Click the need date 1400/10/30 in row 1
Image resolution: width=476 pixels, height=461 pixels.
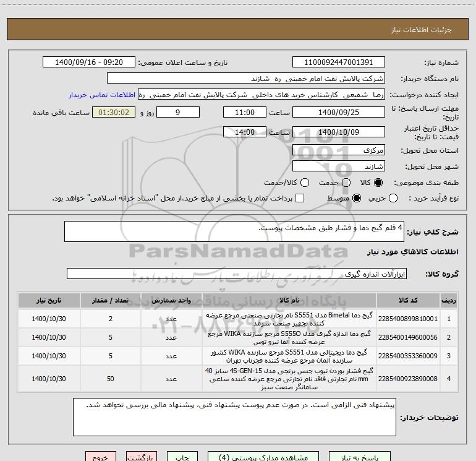coord(49,319)
